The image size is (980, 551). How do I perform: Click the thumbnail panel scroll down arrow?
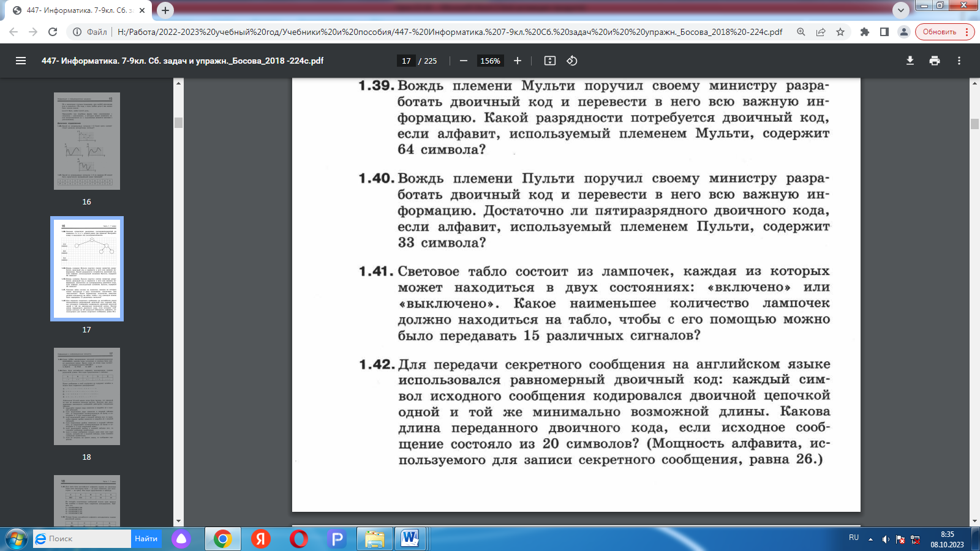click(178, 520)
